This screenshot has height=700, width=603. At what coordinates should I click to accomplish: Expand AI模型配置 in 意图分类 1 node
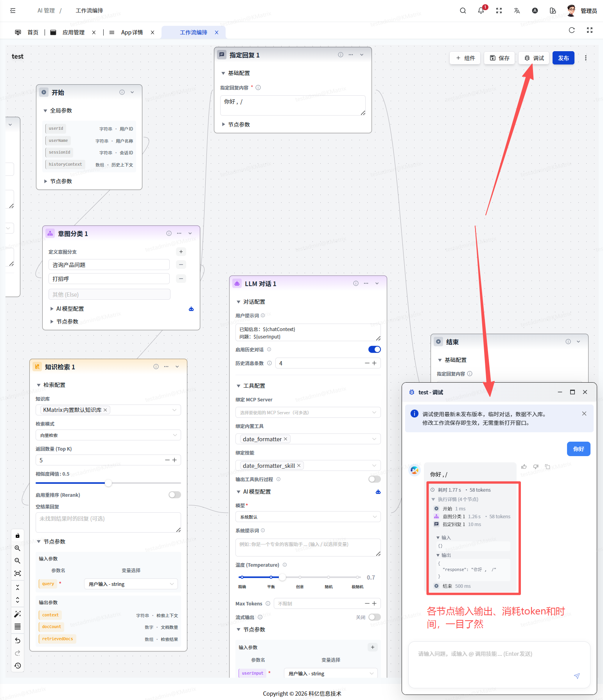coord(70,309)
